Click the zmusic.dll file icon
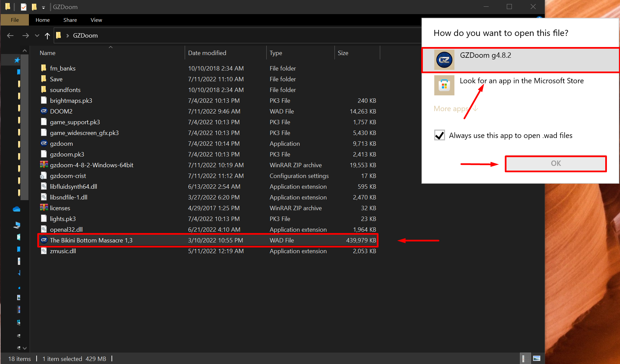The image size is (620, 364). (x=44, y=251)
